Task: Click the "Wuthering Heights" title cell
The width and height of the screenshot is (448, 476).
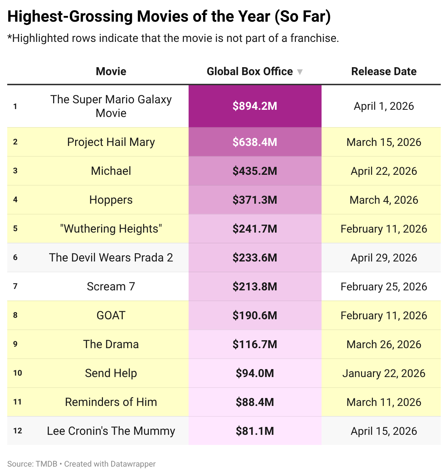Action: click(111, 229)
